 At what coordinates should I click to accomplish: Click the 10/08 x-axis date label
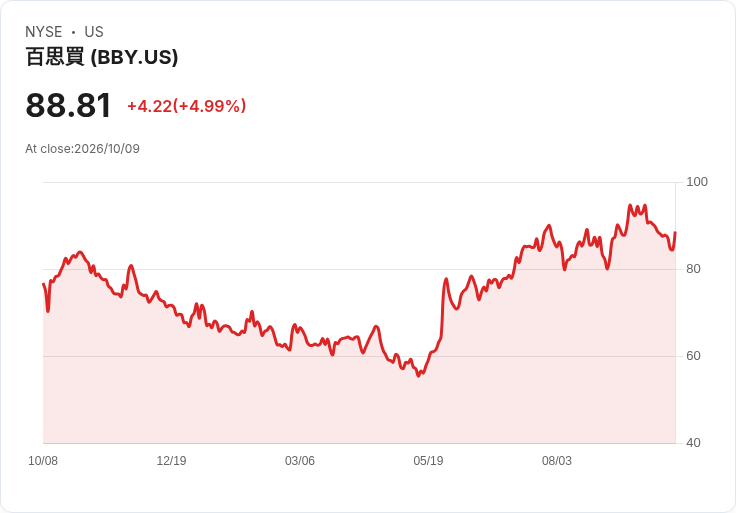43,461
